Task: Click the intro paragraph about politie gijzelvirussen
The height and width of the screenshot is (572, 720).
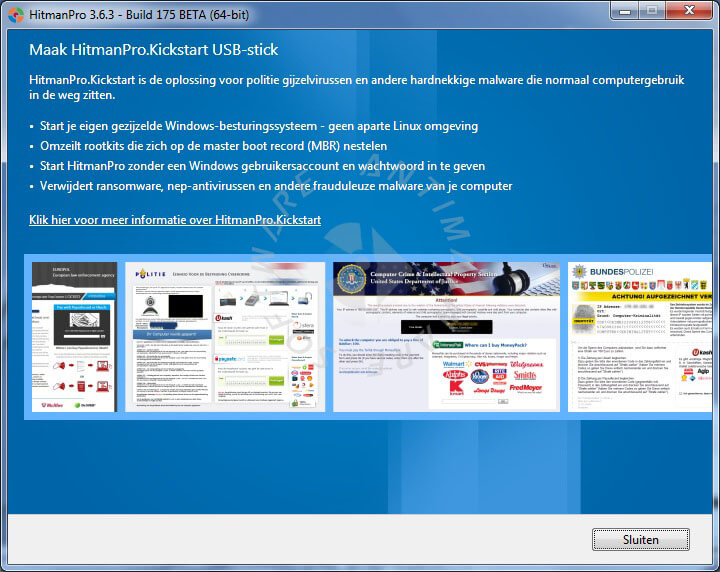Action: [x=356, y=87]
